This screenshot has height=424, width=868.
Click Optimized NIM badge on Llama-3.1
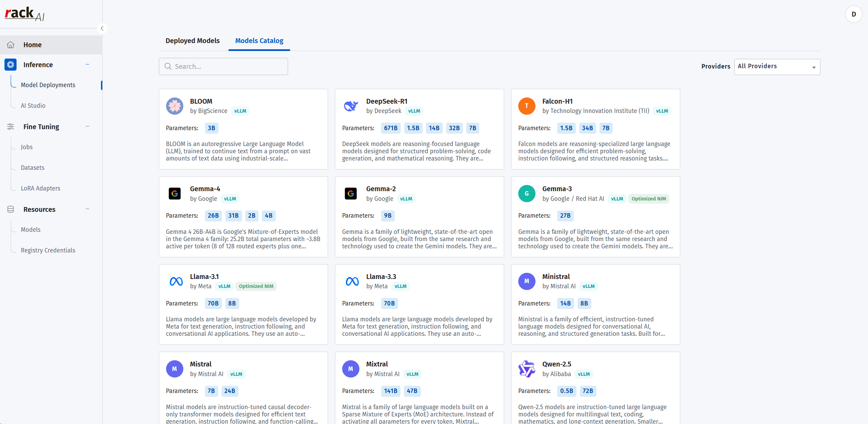coord(256,286)
